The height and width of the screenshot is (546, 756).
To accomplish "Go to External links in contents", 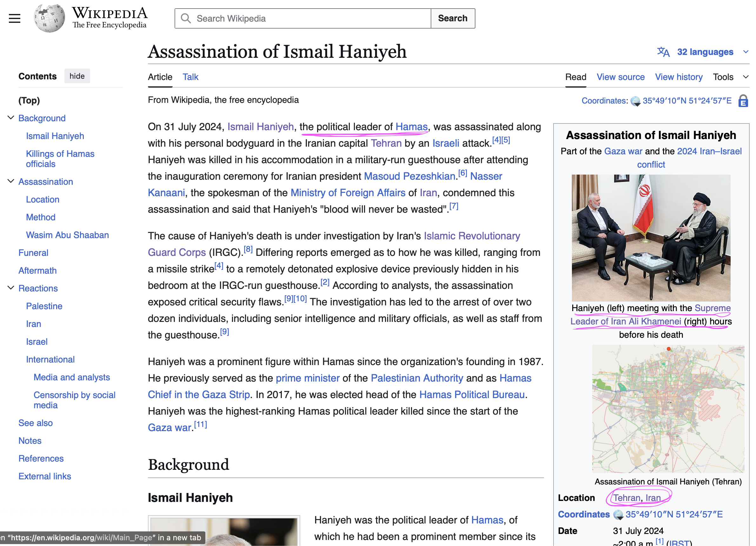I will [45, 476].
